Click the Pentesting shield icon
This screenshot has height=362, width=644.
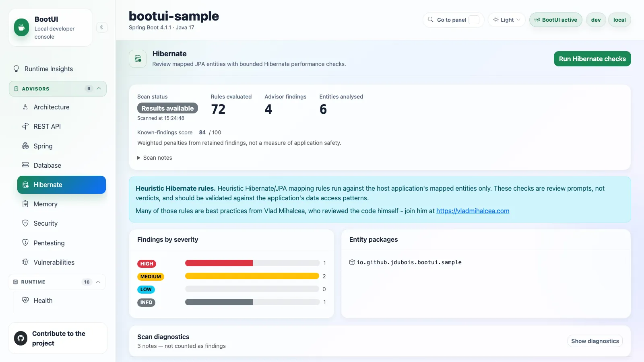click(x=25, y=243)
